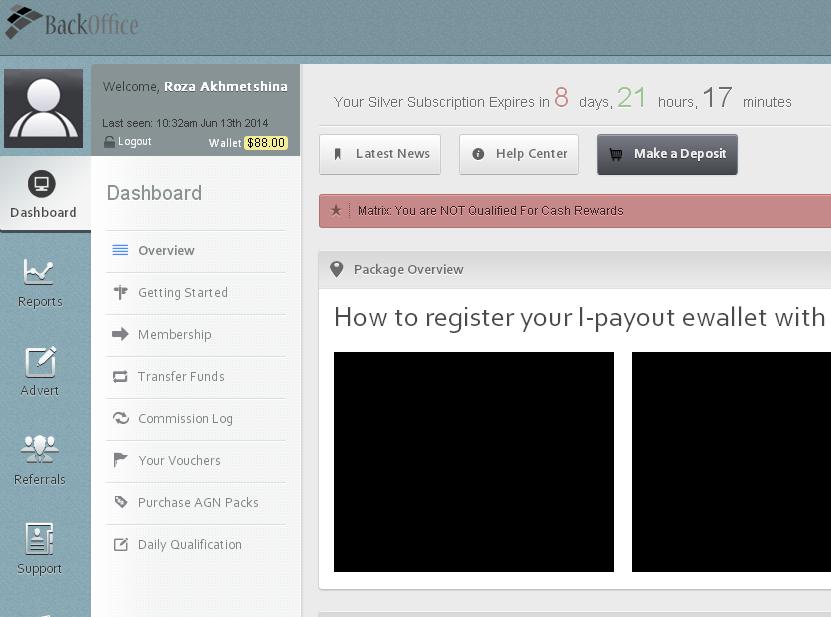
Task: Play the first black video thumbnail
Action: (474, 462)
